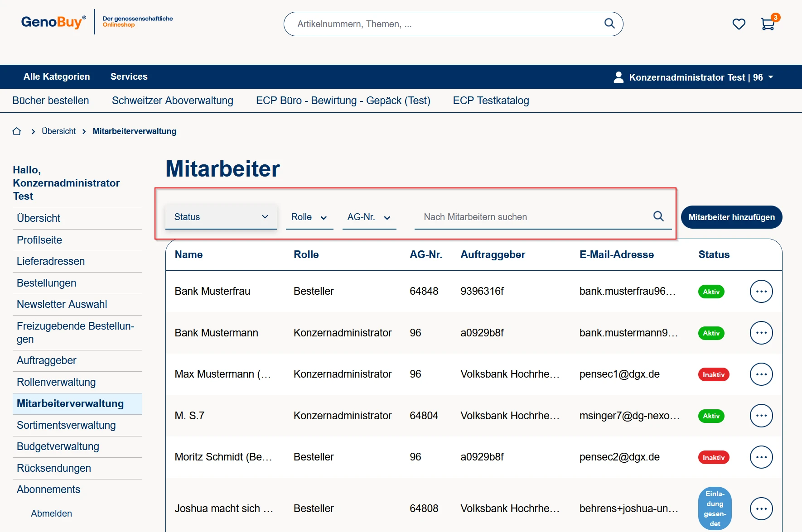Open actions menu for Max Mustermann
The image size is (802, 532).
coord(761,374)
